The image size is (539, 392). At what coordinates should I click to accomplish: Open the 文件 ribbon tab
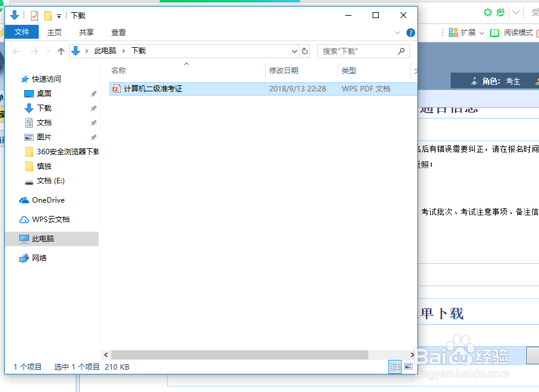pos(22,32)
